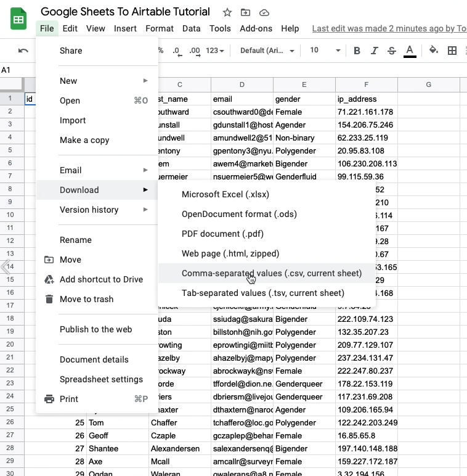Open the Download submenu

(x=97, y=190)
